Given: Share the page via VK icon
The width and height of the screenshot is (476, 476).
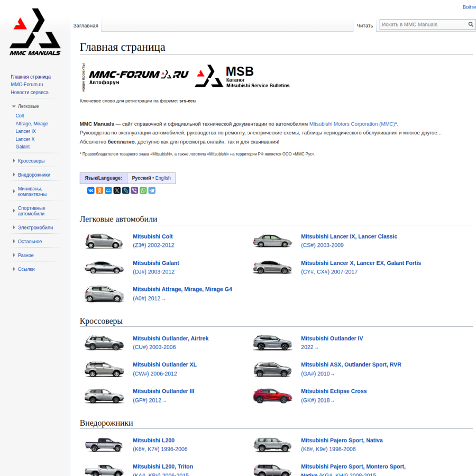Looking at the screenshot, I should point(91,190).
